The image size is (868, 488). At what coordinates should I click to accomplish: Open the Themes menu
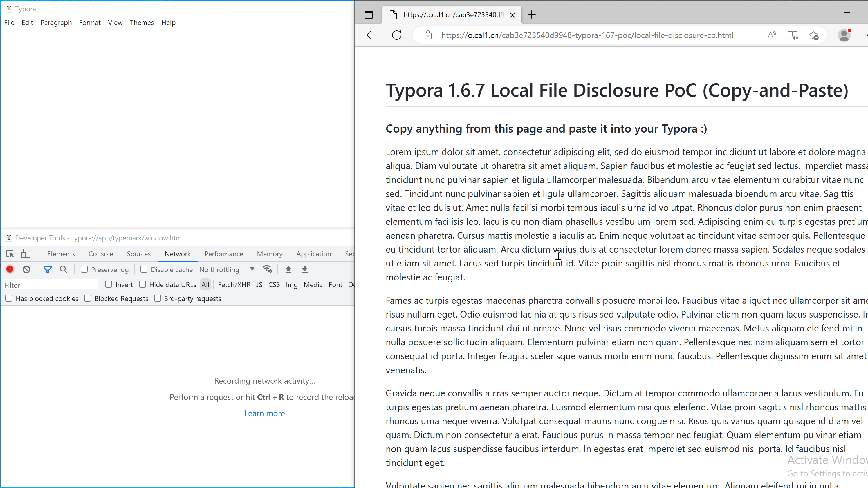(x=142, y=23)
